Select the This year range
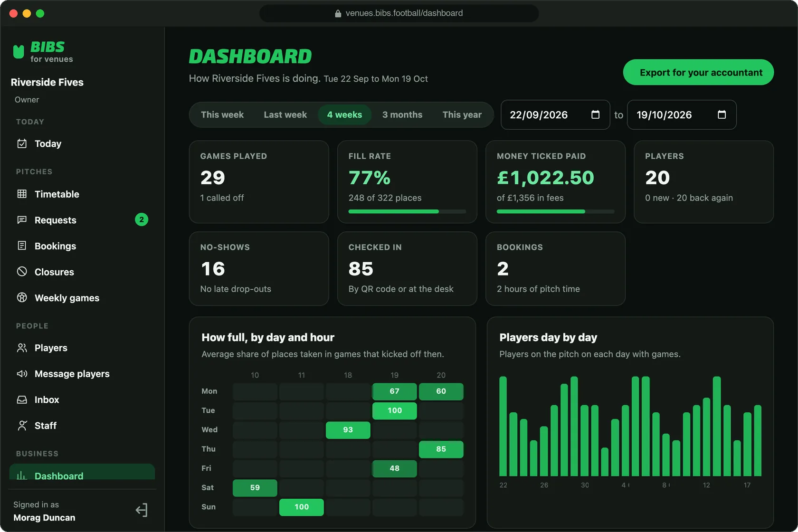 pyautogui.click(x=462, y=114)
